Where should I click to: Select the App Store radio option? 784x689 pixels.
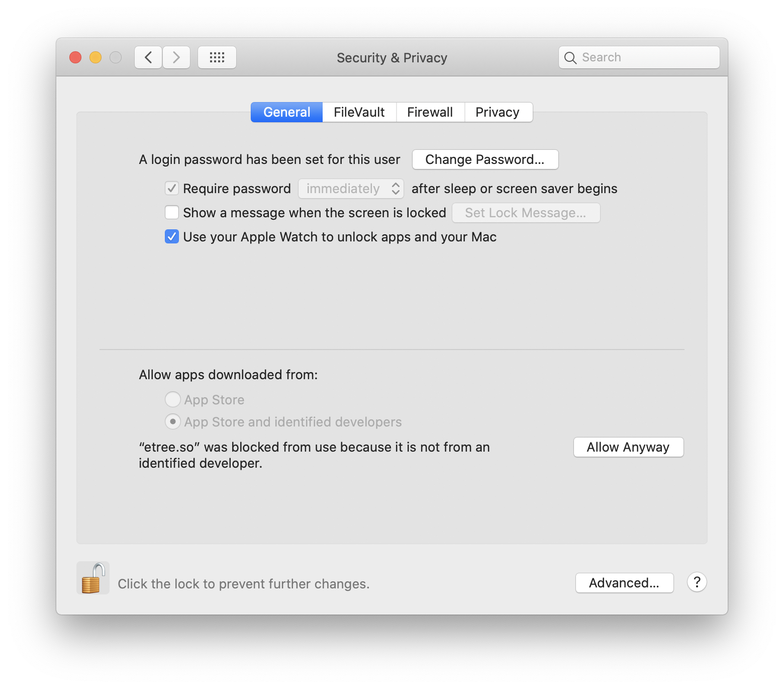172,400
